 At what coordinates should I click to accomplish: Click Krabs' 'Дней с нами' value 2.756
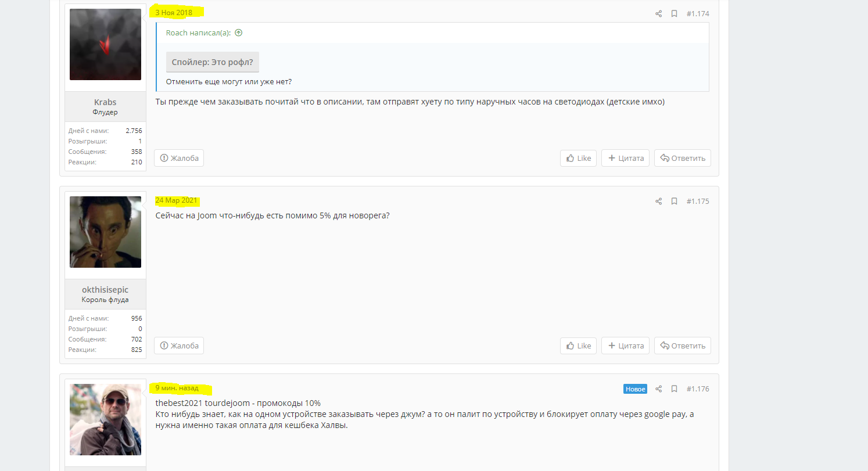[134, 131]
